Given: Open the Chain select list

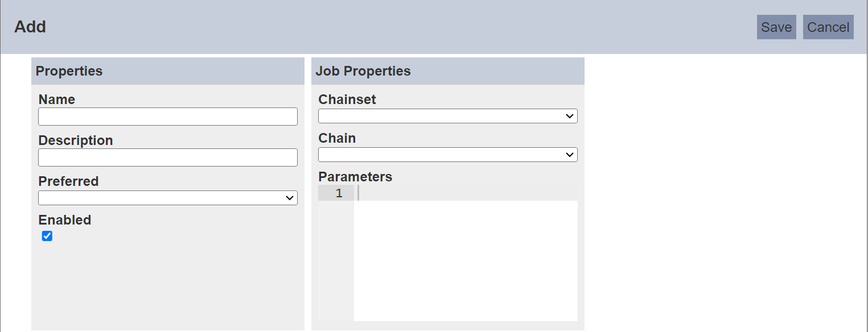Looking at the screenshot, I should coord(448,155).
